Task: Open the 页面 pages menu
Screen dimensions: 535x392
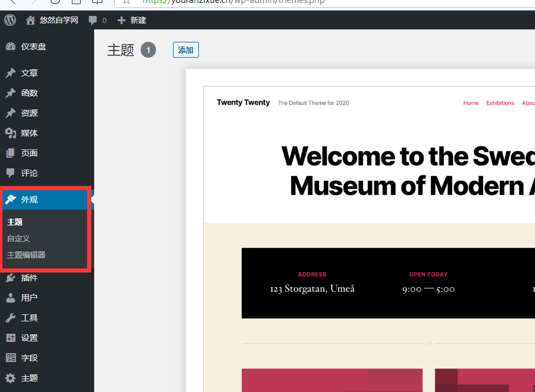Action: tap(29, 153)
